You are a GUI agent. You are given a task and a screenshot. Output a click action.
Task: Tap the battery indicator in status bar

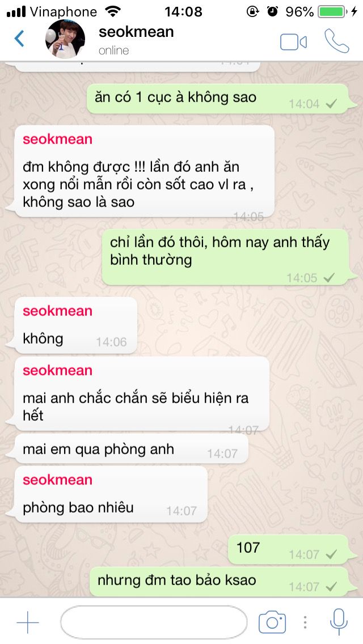[x=332, y=11]
